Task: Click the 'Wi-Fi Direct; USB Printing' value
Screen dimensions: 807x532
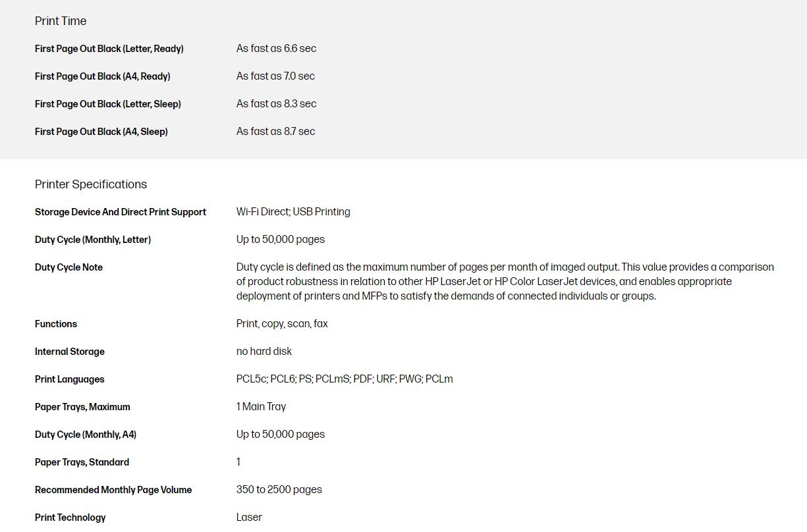Action: coord(293,212)
